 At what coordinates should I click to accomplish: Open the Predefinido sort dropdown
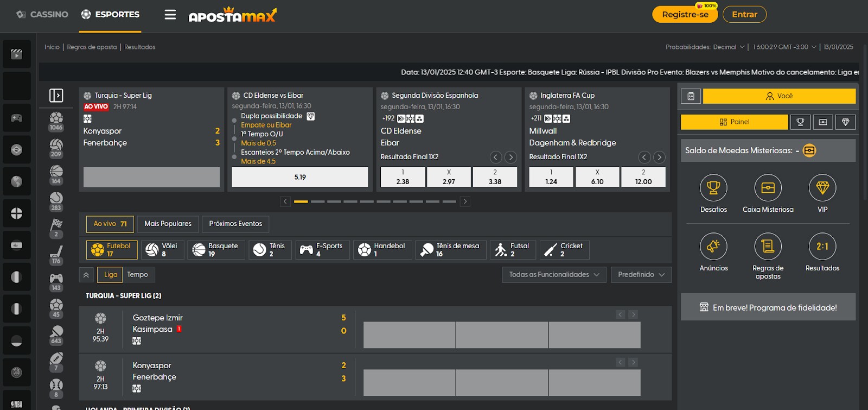tap(641, 275)
